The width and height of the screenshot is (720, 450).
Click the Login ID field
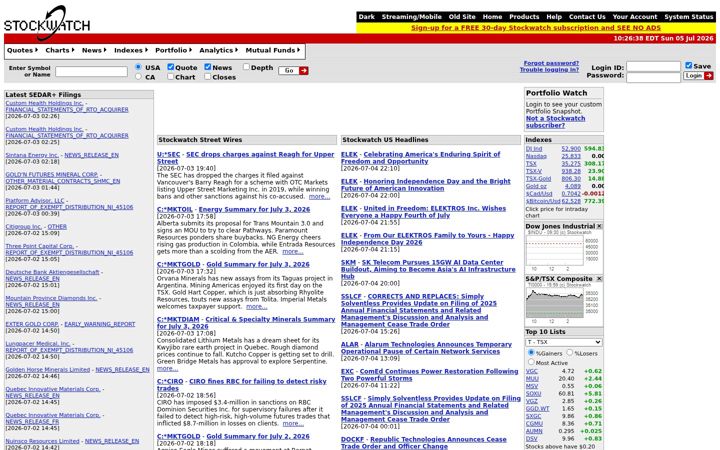[653, 67]
